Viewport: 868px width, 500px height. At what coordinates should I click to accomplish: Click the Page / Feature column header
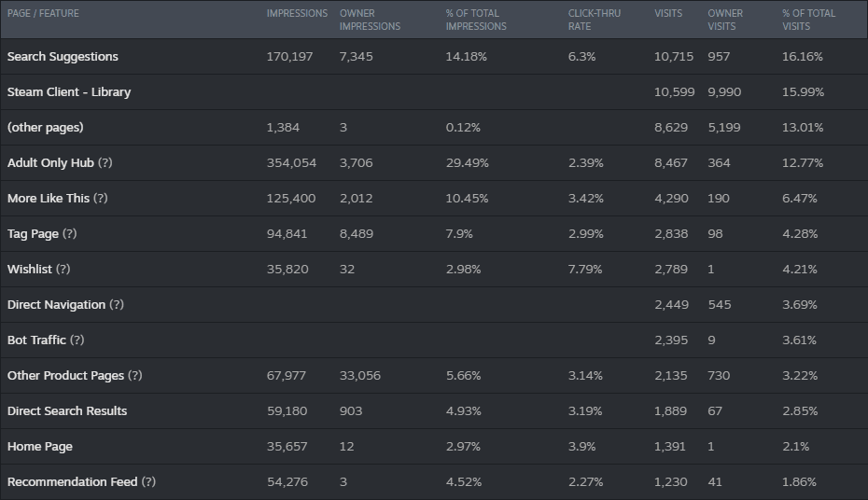[43, 13]
